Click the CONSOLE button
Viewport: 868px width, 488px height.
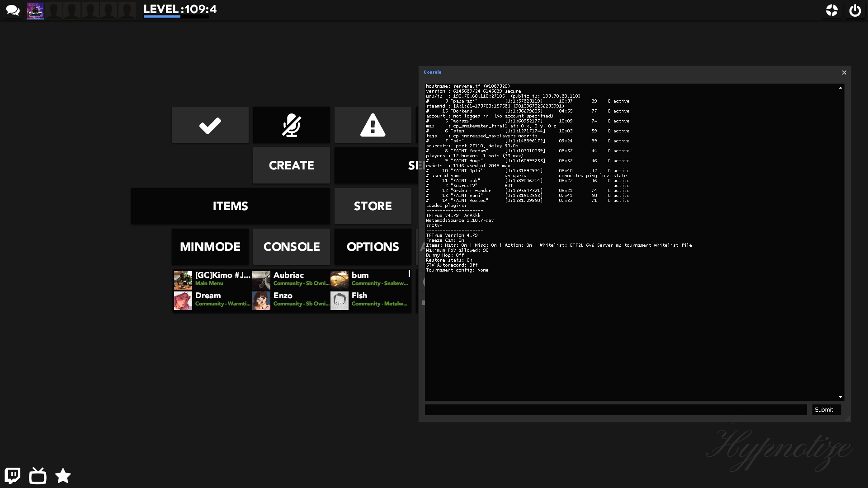[291, 247]
